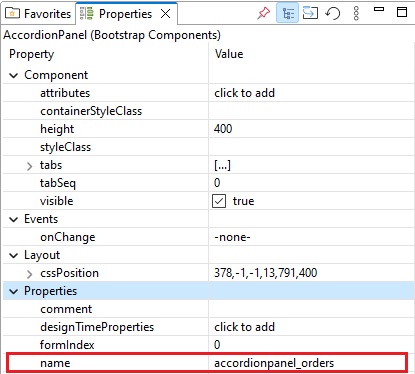Toggle Show Categories toolbar button
The image size is (415, 374).
[x=287, y=13]
